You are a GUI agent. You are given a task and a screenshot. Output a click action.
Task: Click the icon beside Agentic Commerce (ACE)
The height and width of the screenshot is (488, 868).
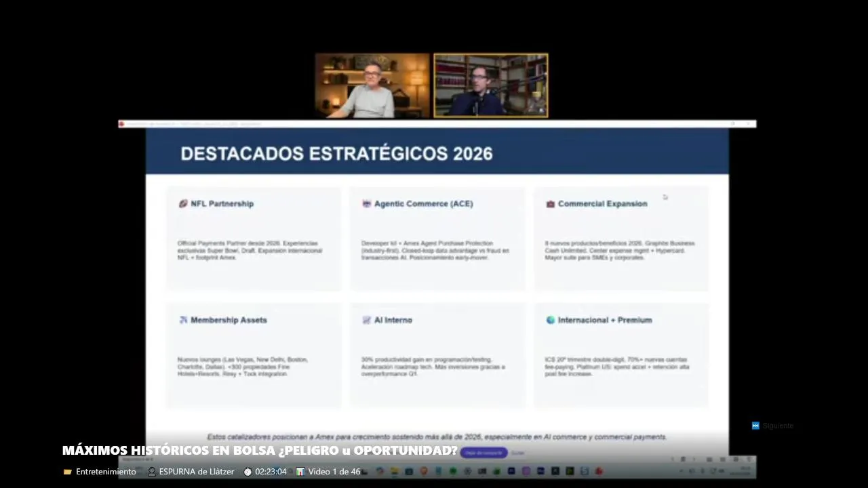pyautogui.click(x=366, y=203)
